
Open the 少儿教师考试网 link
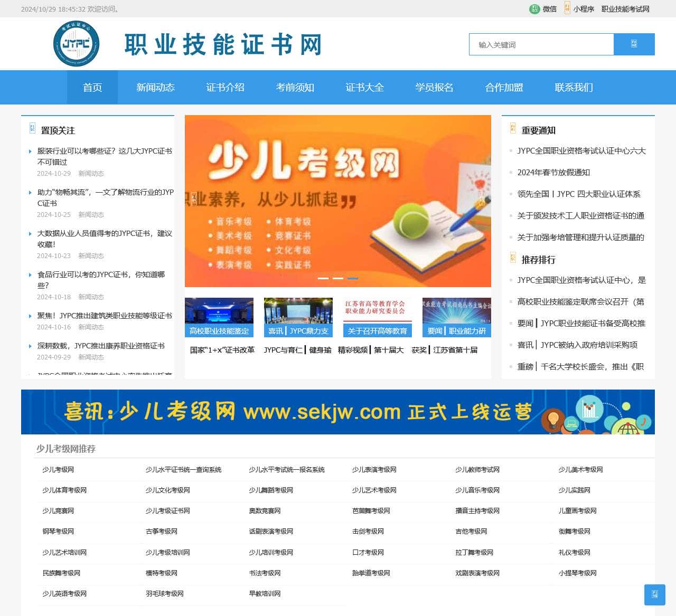[x=477, y=470]
